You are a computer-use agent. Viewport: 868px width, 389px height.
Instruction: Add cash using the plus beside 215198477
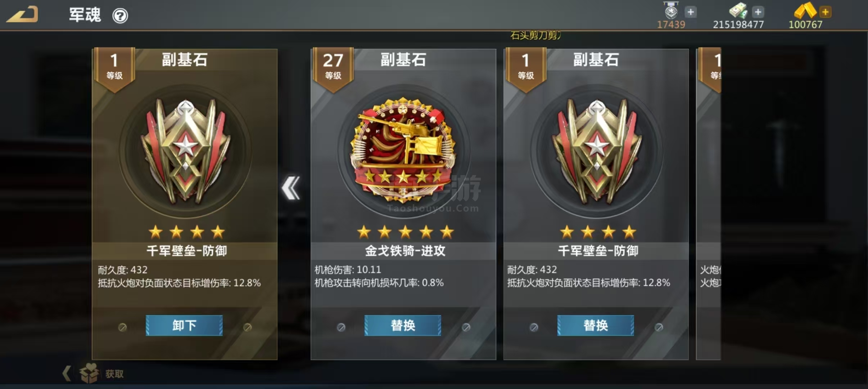pyautogui.click(x=758, y=12)
